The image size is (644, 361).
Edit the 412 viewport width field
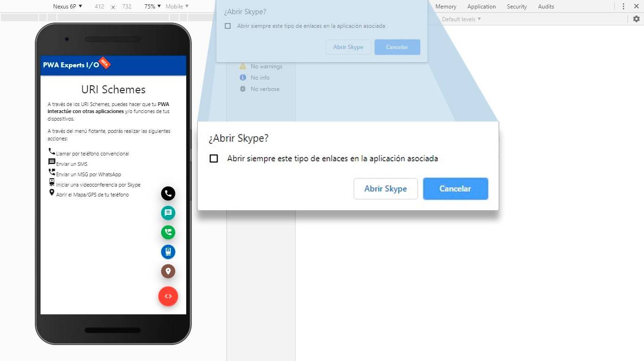(x=99, y=7)
